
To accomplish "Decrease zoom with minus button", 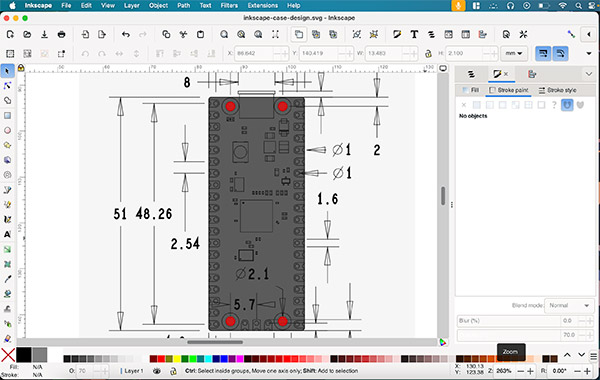I will click(520, 371).
